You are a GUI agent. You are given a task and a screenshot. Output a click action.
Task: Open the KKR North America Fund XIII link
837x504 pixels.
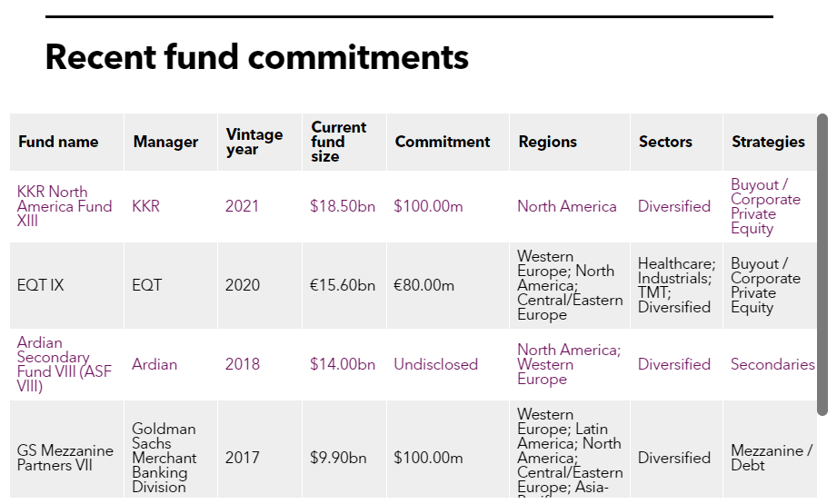click(x=65, y=206)
